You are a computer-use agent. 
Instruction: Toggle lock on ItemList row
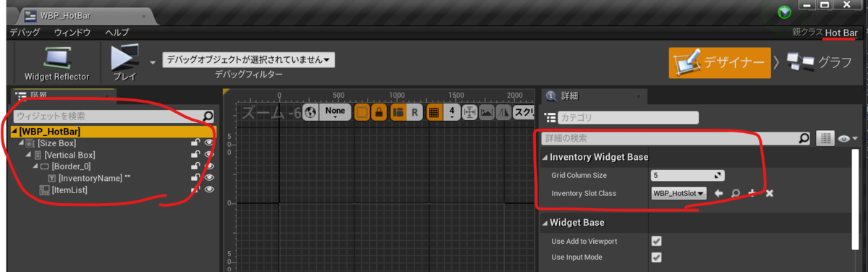tap(195, 190)
